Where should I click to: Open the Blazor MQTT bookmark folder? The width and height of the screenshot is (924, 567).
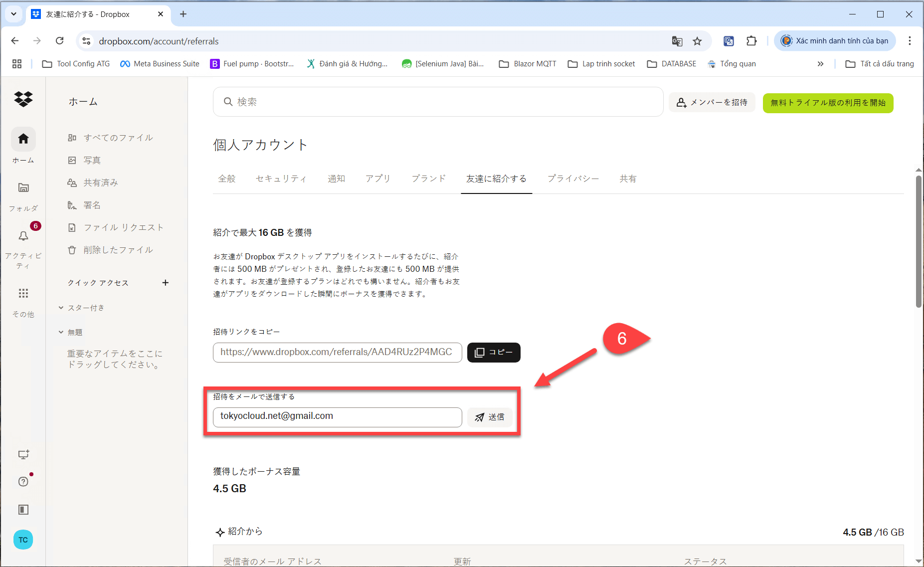click(528, 64)
